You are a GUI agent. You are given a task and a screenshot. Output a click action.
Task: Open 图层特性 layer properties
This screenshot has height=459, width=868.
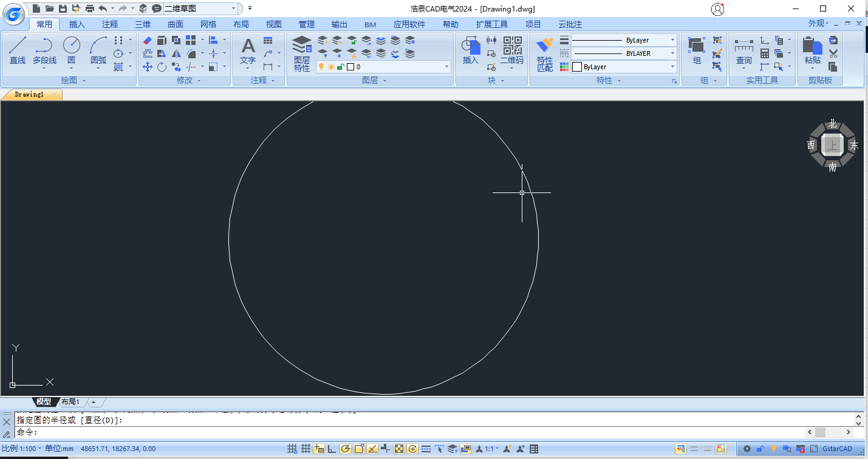point(302,53)
